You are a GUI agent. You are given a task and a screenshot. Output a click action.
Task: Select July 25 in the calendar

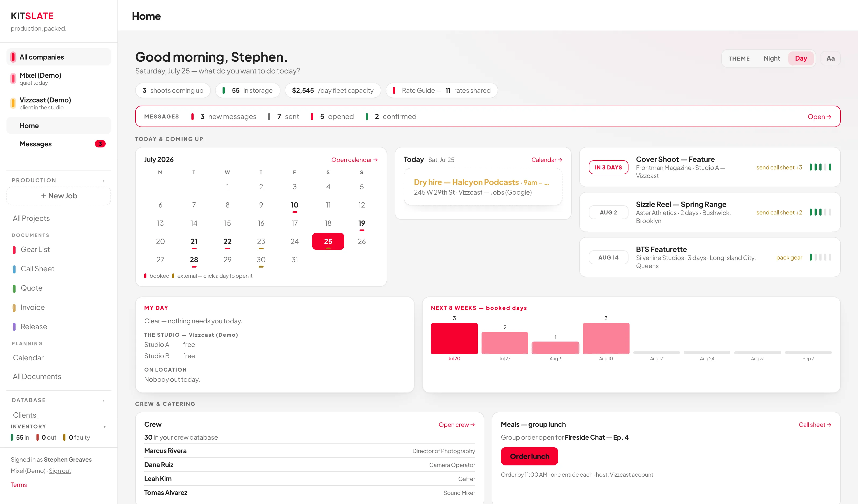[x=328, y=241]
